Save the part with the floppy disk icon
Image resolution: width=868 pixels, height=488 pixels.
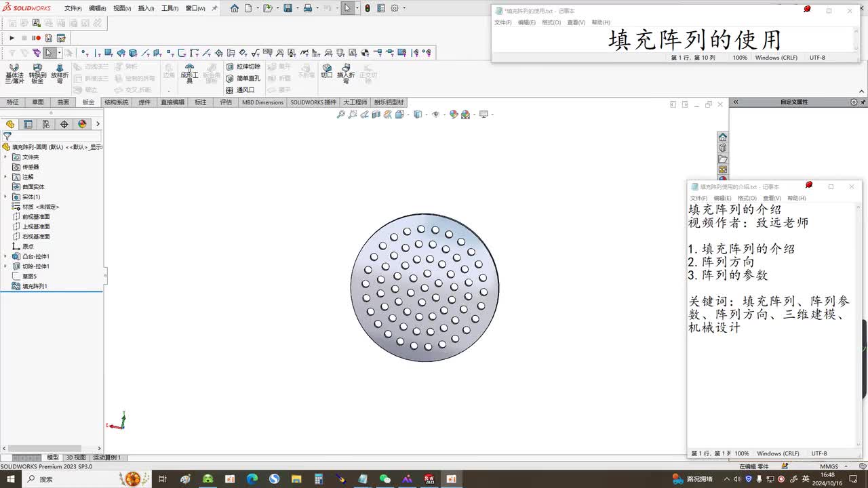coord(288,8)
